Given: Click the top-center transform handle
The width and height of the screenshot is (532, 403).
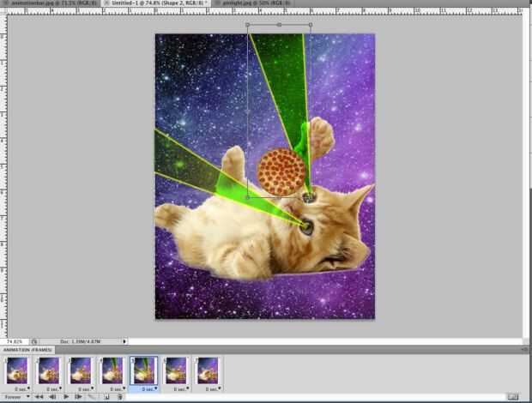Looking at the screenshot, I should [x=279, y=25].
